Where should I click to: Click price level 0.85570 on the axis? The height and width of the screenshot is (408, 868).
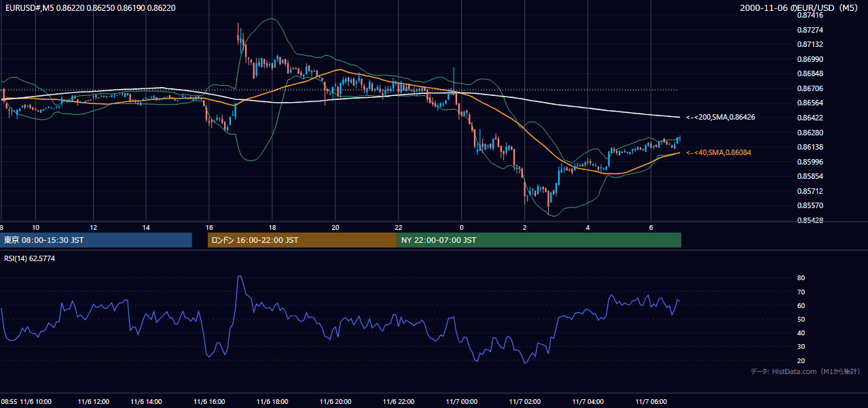click(810, 205)
